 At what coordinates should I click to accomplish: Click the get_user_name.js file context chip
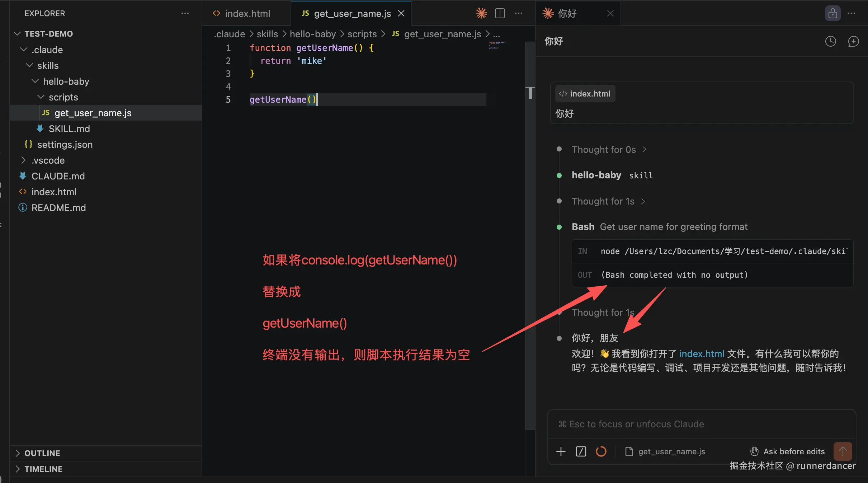(665, 451)
